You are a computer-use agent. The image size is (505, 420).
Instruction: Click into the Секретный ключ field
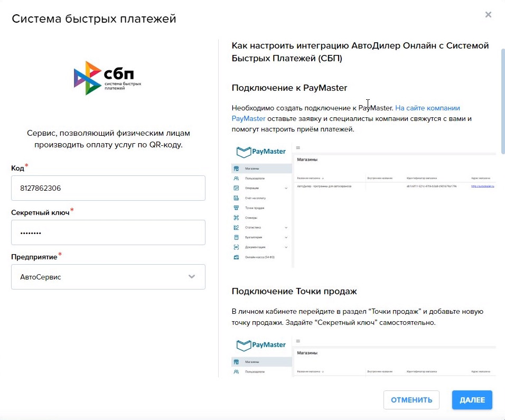tap(108, 232)
